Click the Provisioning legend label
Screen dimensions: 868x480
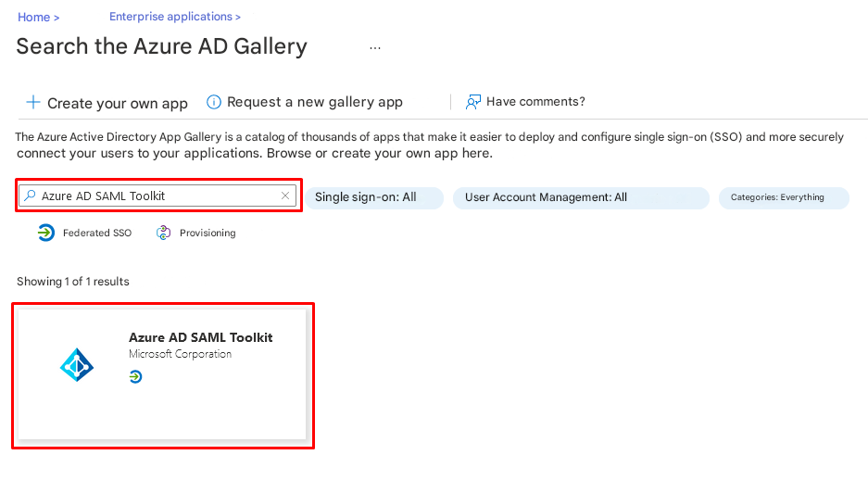(208, 234)
